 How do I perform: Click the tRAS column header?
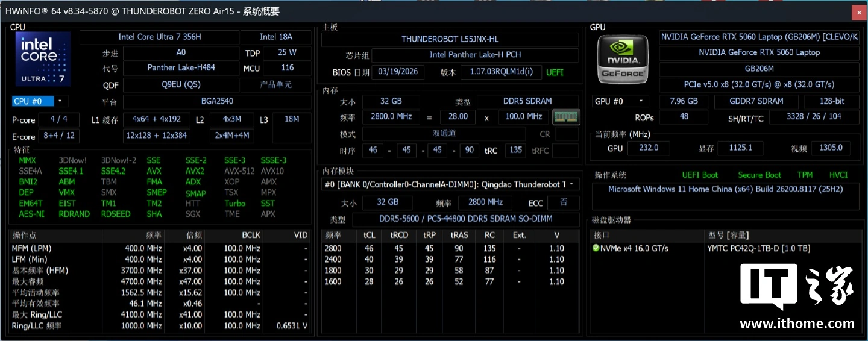(459, 235)
